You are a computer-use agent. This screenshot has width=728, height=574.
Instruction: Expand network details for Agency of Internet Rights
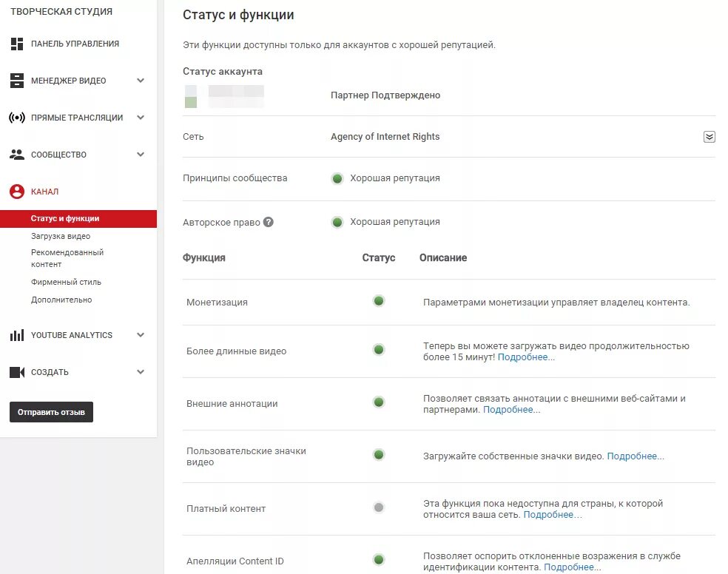pos(709,137)
